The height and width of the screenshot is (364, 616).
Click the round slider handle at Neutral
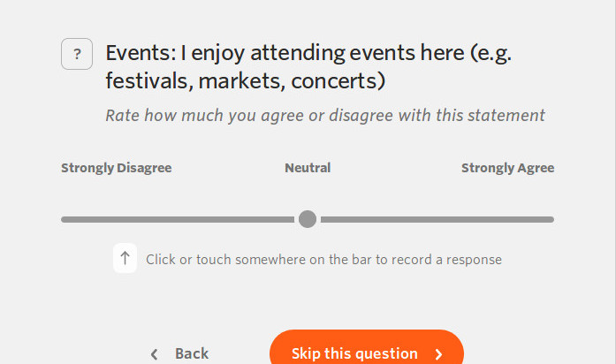pyautogui.click(x=308, y=219)
